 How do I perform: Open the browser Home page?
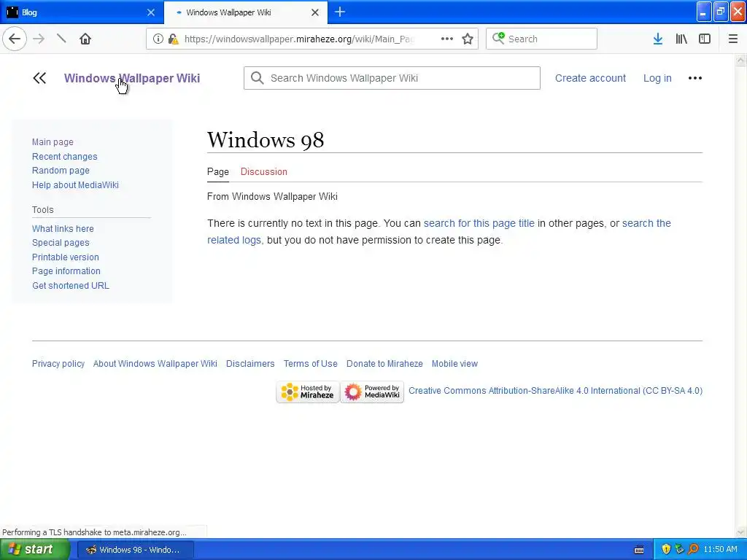tap(85, 39)
